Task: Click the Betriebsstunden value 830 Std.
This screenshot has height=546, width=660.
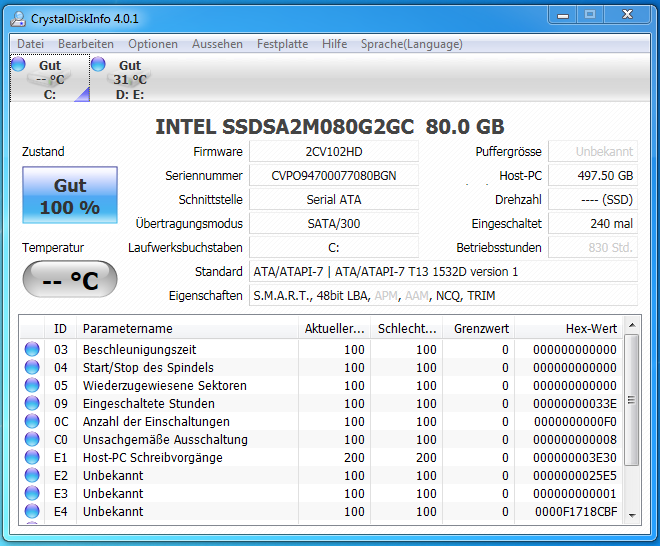Action: 593,248
